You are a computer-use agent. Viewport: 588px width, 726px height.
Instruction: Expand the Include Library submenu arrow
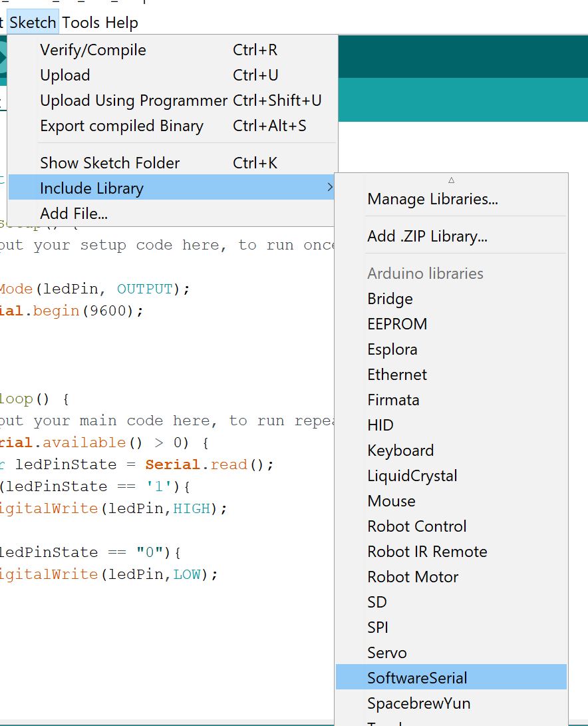[330, 188]
